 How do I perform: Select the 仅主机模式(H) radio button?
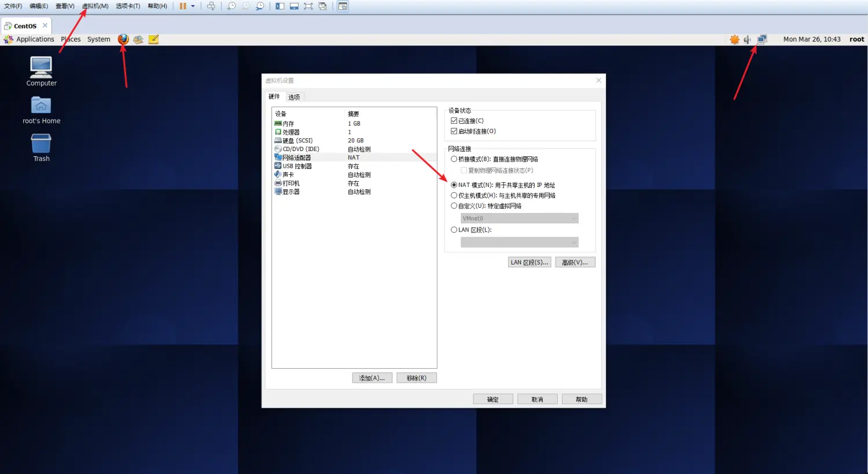point(454,196)
